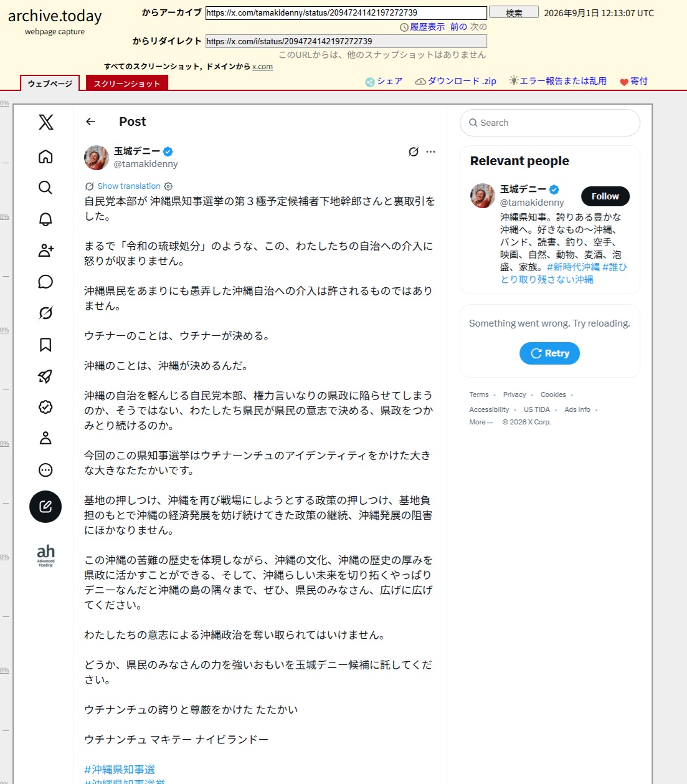The width and height of the screenshot is (687, 784).
Task: Open the Grok icon in the left sidebar
Action: coord(45,313)
